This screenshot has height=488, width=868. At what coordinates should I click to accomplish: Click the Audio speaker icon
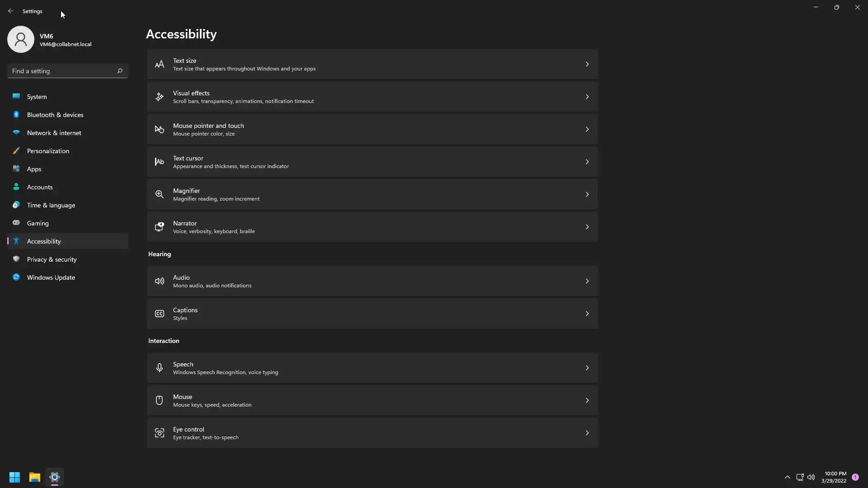pos(159,281)
